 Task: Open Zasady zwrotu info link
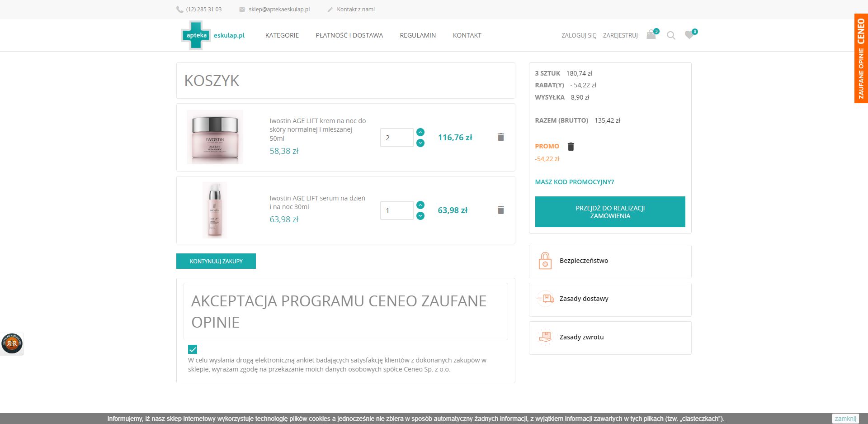pyautogui.click(x=582, y=337)
